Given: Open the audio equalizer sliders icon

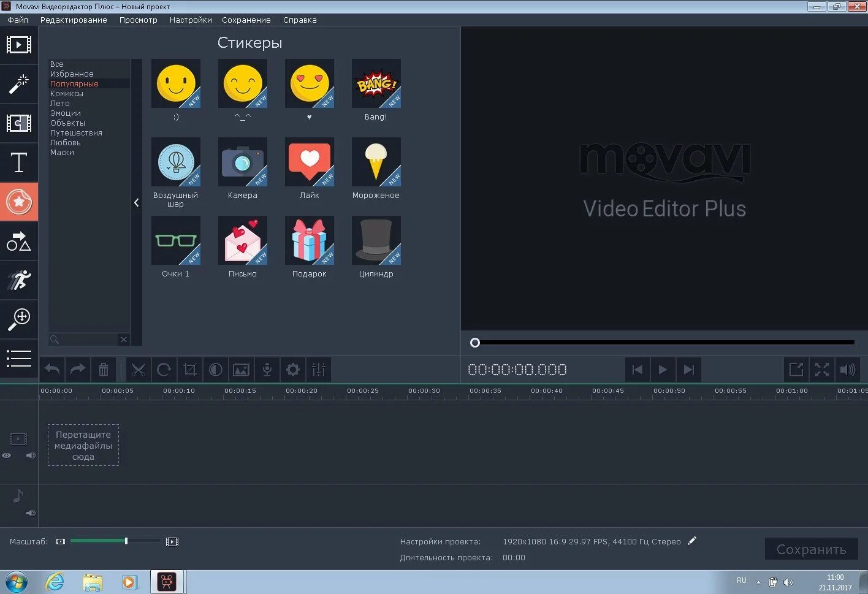Looking at the screenshot, I should coord(319,370).
